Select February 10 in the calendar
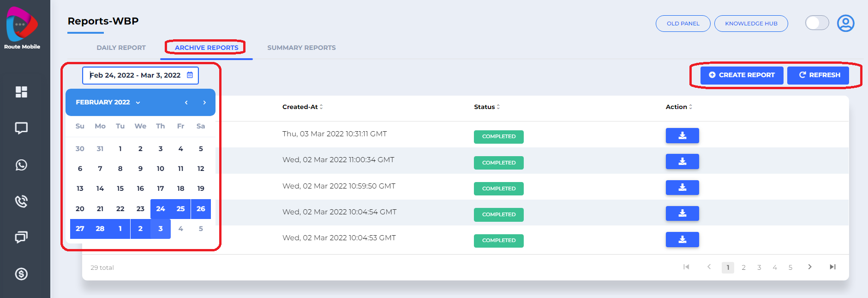The image size is (868, 298). [x=161, y=169]
